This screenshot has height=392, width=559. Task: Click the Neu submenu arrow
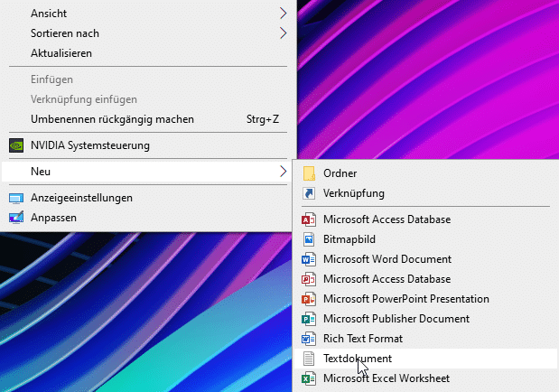[284, 172]
